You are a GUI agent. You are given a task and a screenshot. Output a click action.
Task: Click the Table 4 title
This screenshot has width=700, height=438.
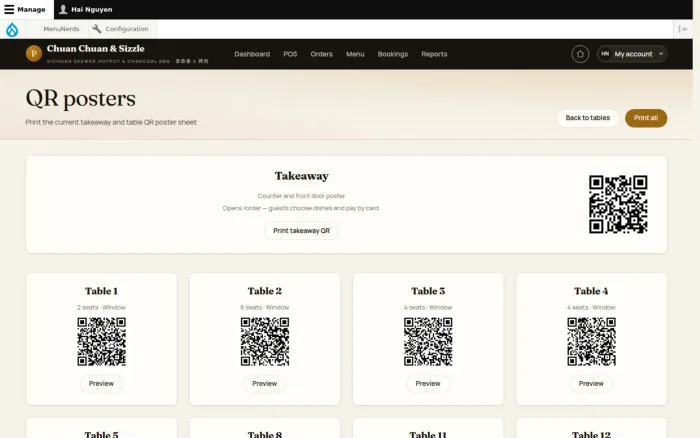pos(592,291)
